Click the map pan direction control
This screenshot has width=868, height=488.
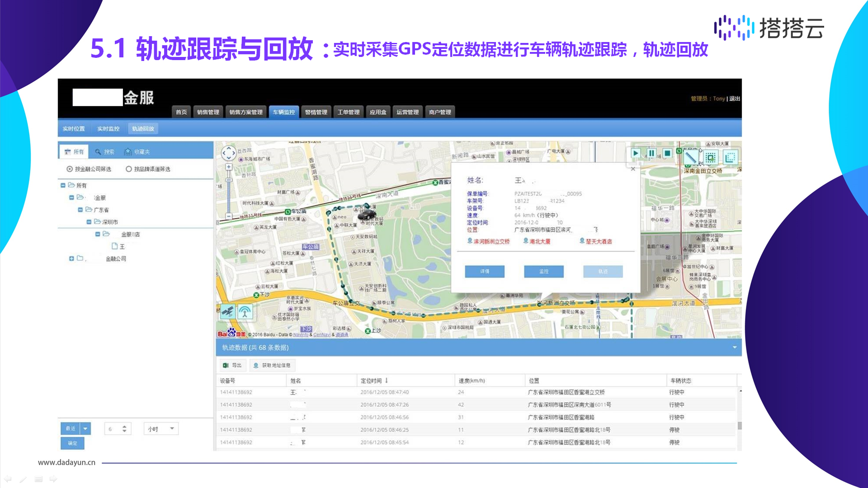[229, 153]
